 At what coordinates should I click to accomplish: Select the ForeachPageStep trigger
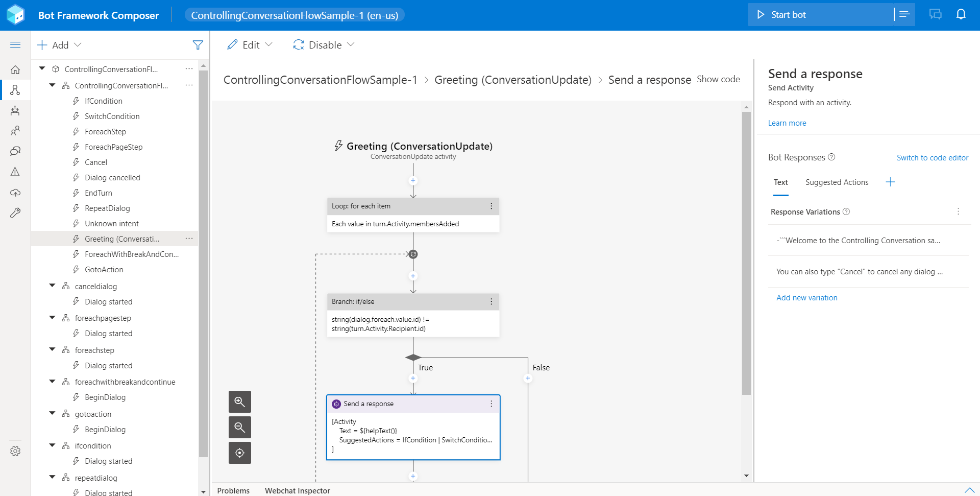(x=115, y=147)
